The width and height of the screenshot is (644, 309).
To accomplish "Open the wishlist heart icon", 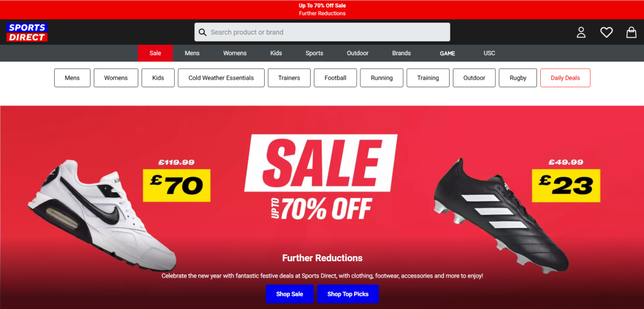I will point(606,33).
